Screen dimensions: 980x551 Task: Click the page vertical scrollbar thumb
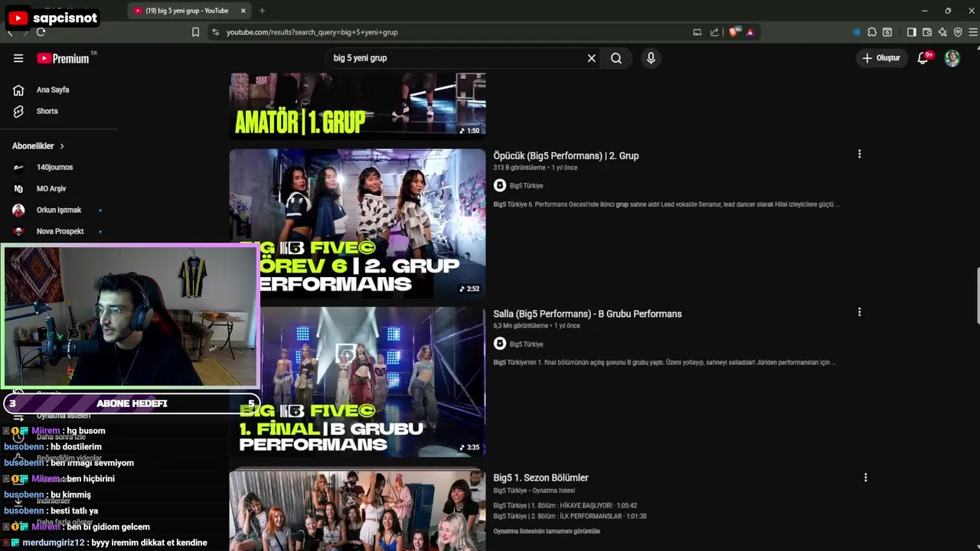pyautogui.click(x=977, y=296)
